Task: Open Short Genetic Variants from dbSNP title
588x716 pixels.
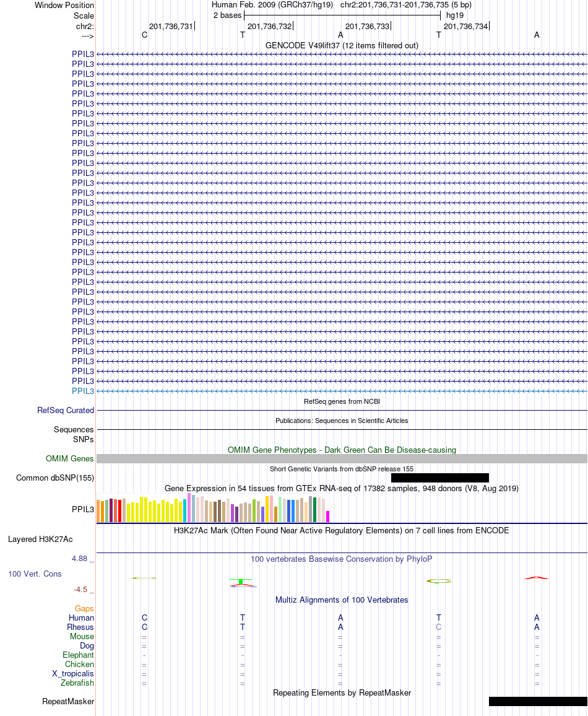Action: point(342,469)
